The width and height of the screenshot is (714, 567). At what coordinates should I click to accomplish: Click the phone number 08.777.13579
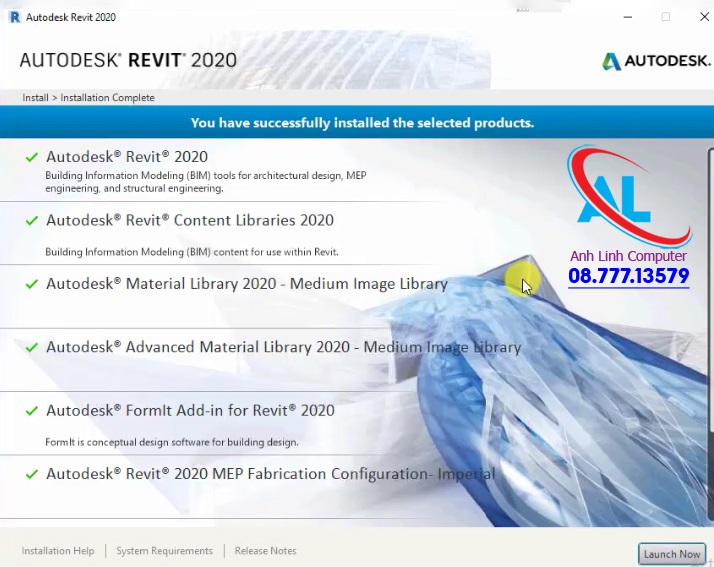628,276
